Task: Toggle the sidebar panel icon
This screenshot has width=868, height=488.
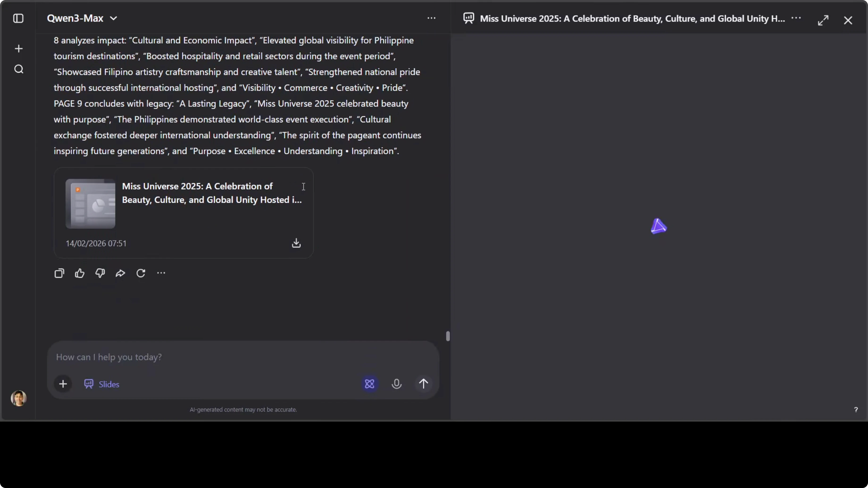Action: tap(18, 18)
